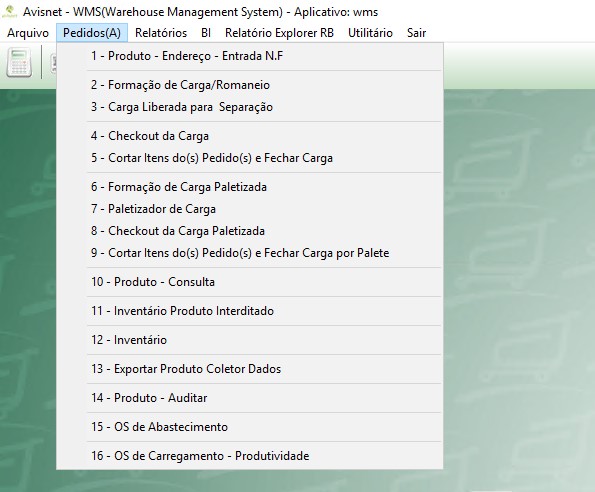Select OS de Carregamento - Produtividade
The width and height of the screenshot is (595, 492).
coord(250,456)
